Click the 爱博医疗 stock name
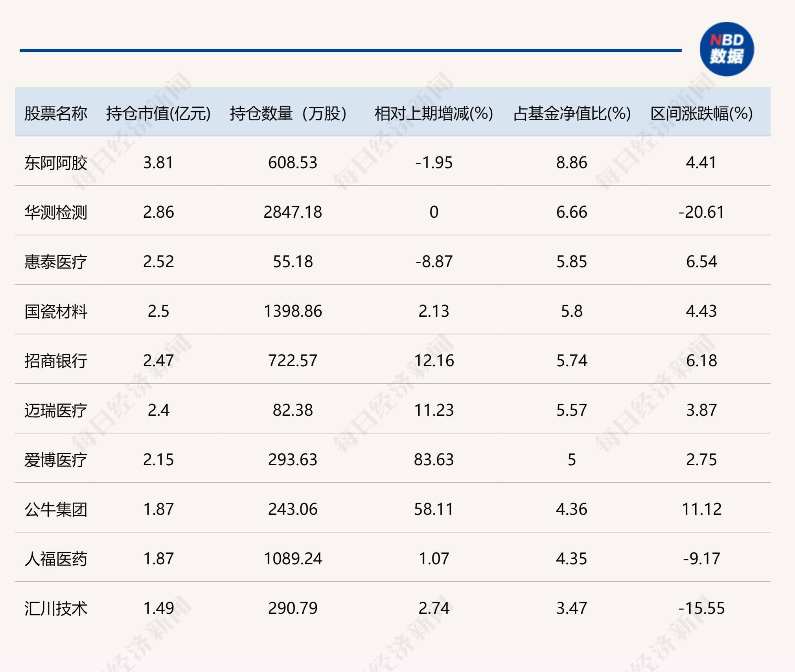795x672 pixels. tap(56, 460)
